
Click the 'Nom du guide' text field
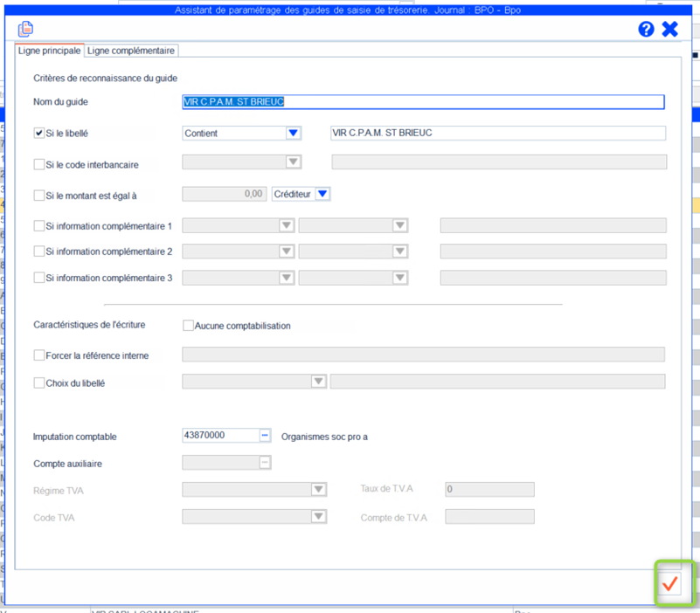[423, 102]
